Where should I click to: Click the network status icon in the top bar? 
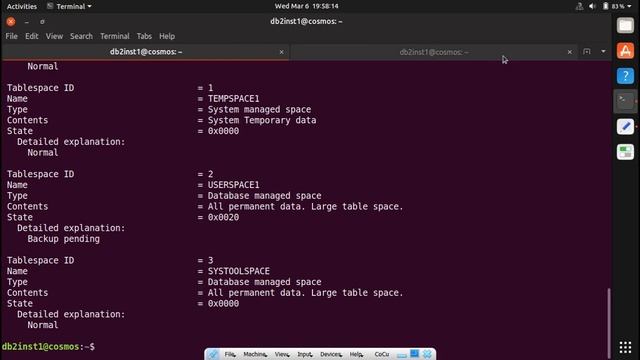[579, 6]
